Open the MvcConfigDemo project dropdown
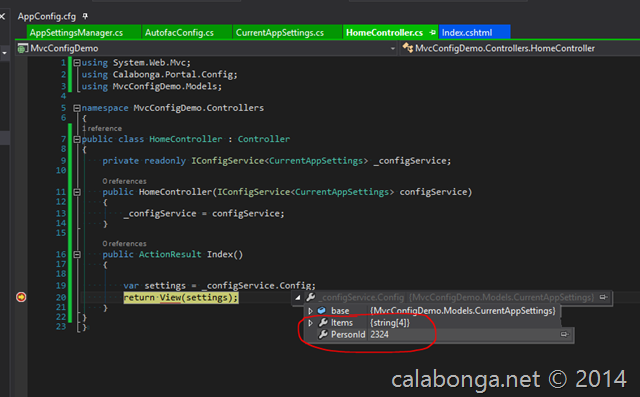 pos(393,48)
